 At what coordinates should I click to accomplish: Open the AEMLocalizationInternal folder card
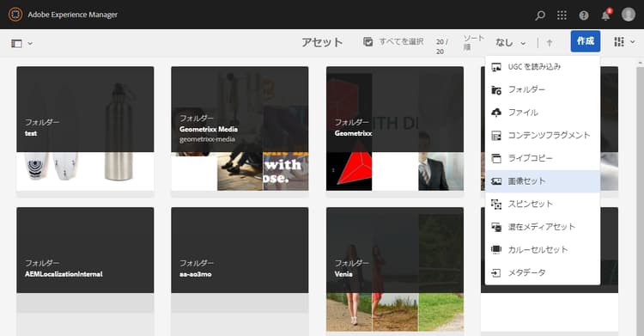point(85,272)
